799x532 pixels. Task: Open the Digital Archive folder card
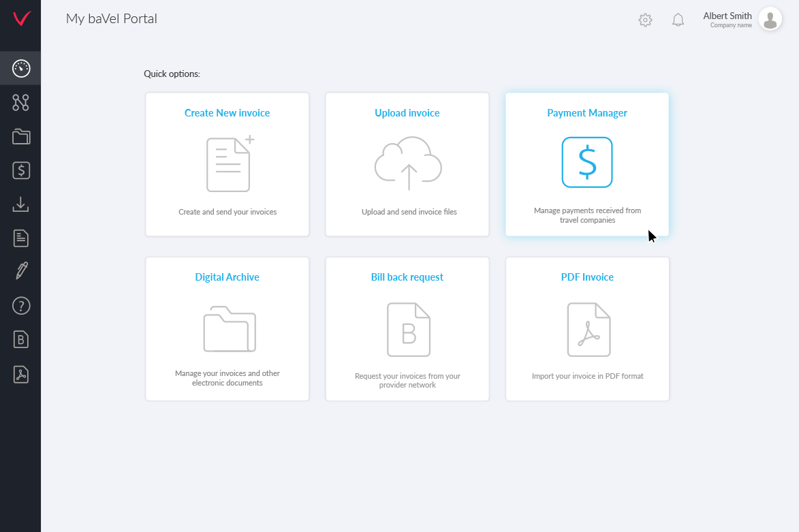(228, 329)
